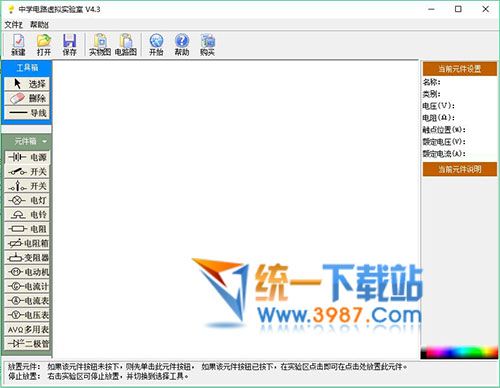Save circuit using 保存 floppy icon
This screenshot has height=388, width=500.
click(69, 45)
